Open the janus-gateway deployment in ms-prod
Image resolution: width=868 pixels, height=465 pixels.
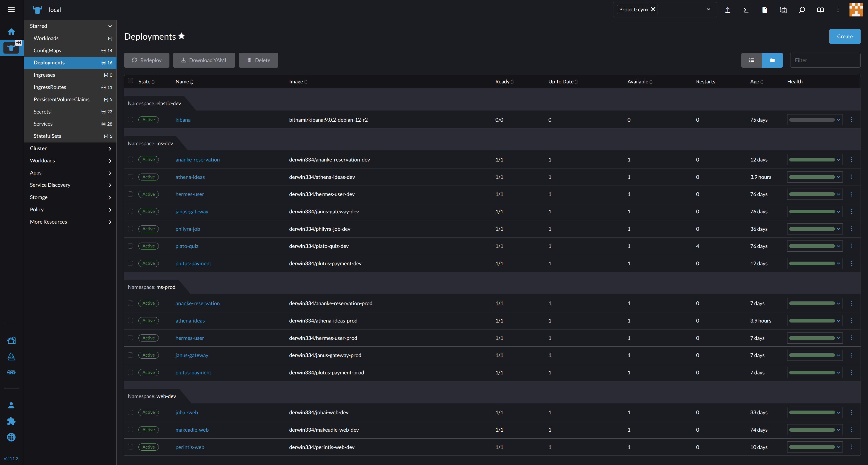[192, 355]
